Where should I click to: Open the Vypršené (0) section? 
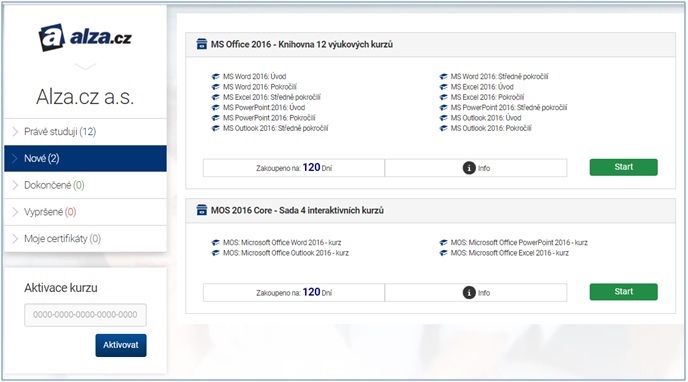85,212
